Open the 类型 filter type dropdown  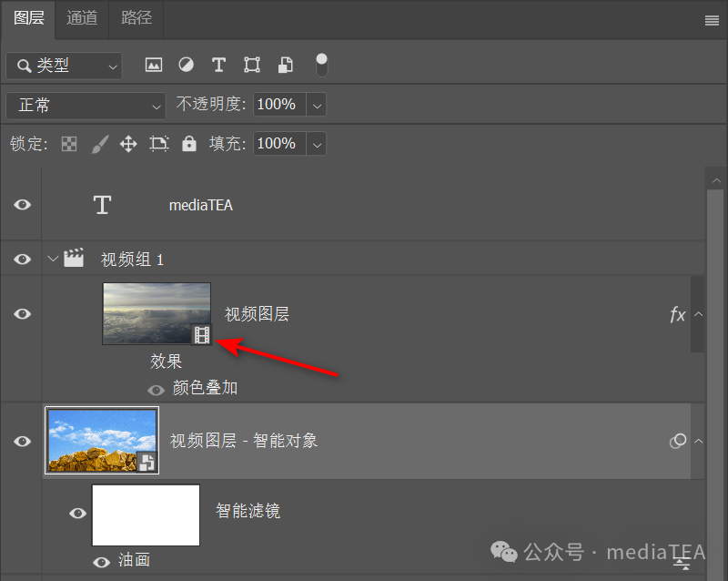pyautogui.click(x=64, y=66)
